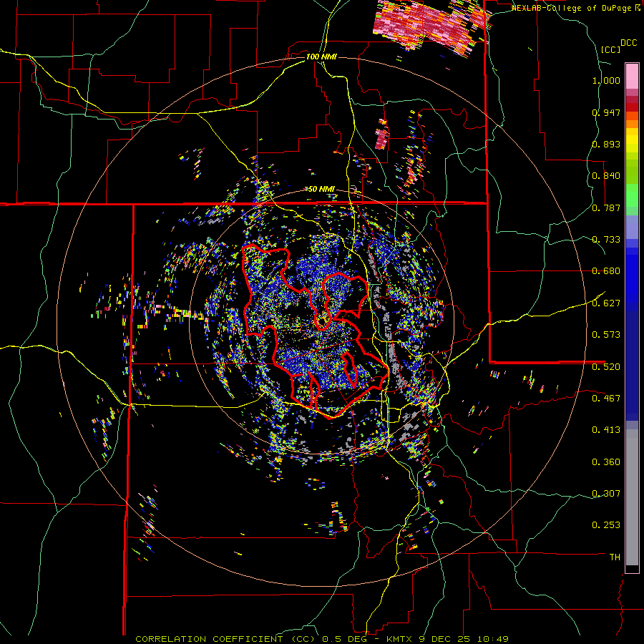Click the 0.573 color scale label

tap(606, 335)
